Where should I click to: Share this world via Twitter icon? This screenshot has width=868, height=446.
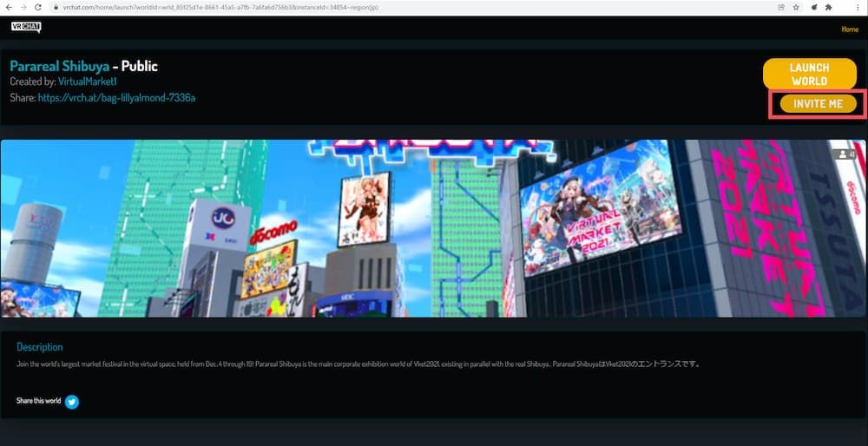tap(72, 402)
